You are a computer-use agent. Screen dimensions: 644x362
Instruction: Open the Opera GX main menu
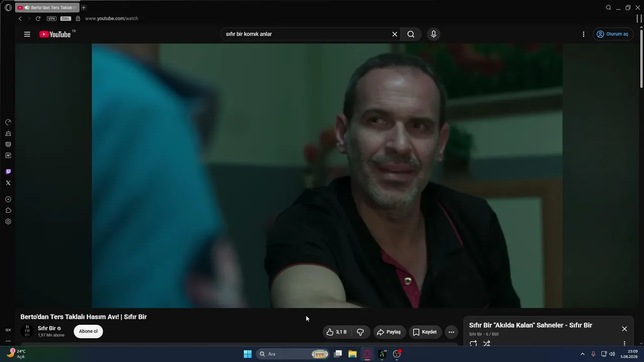tap(8, 8)
